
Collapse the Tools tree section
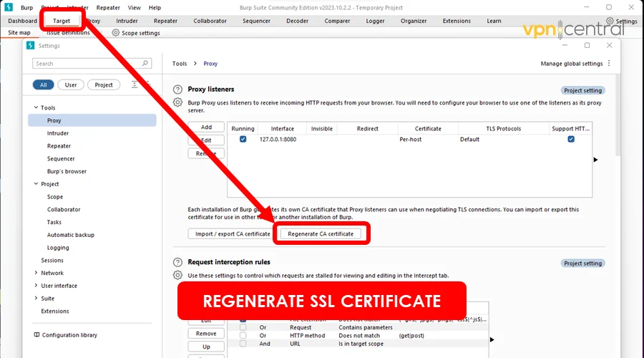point(36,107)
